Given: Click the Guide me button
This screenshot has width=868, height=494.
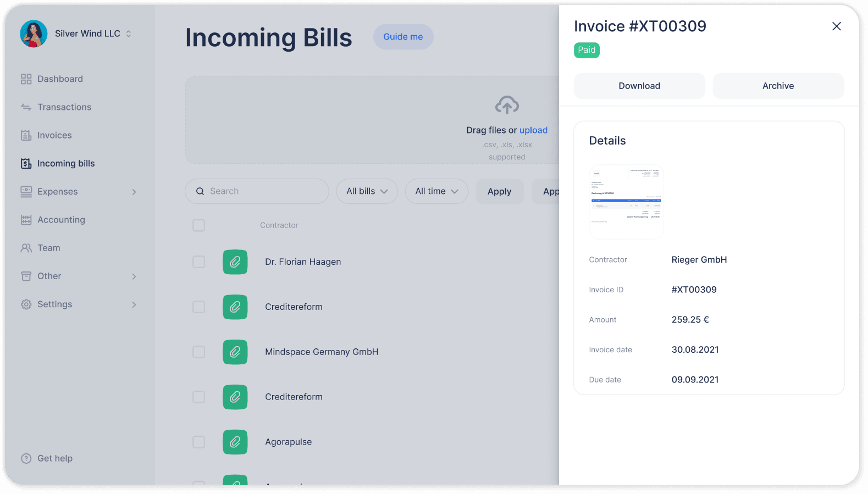Looking at the screenshot, I should click(x=403, y=37).
